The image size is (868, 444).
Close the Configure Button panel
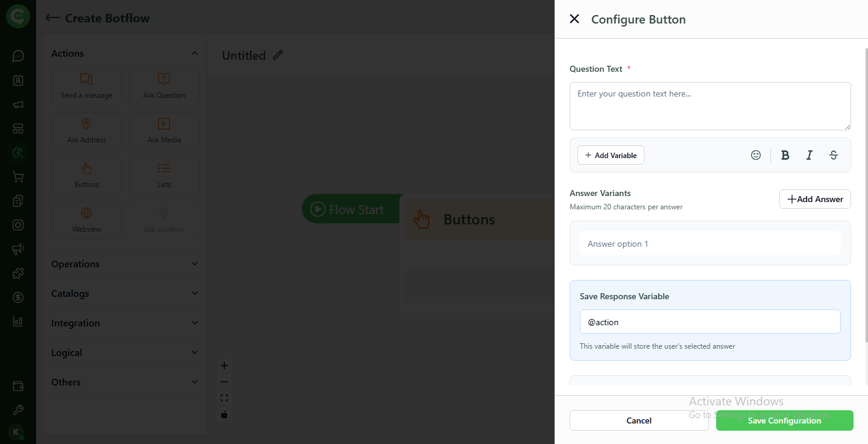click(x=574, y=19)
